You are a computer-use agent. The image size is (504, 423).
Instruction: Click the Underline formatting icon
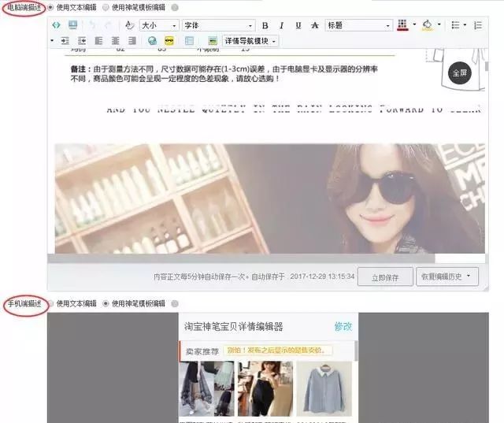click(x=298, y=25)
